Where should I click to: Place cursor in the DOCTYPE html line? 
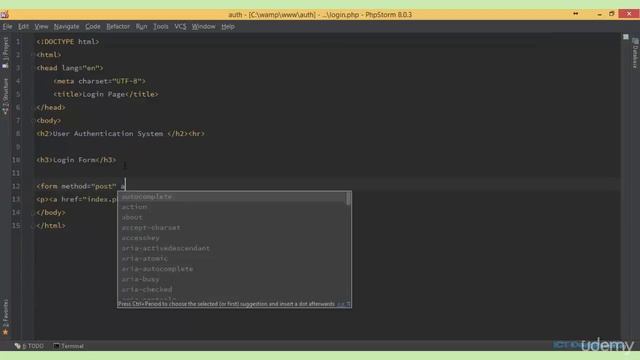68,42
